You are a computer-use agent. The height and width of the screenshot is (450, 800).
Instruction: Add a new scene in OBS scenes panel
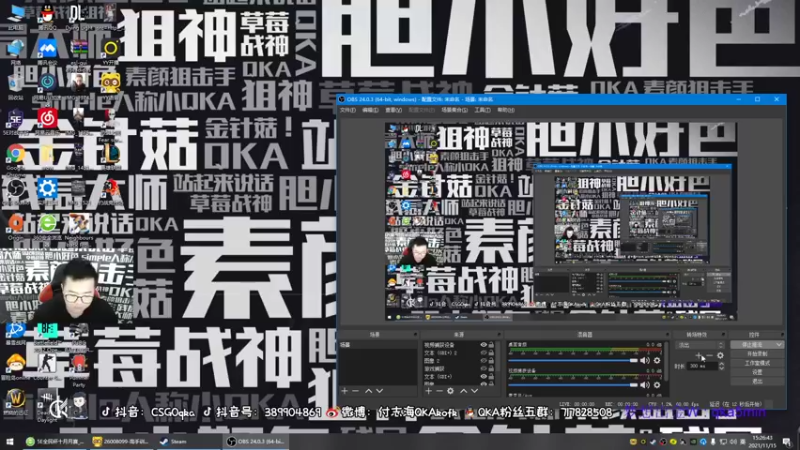(345, 391)
